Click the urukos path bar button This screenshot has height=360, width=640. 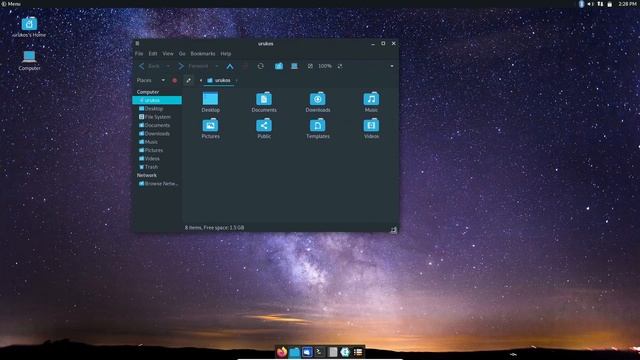click(219, 80)
